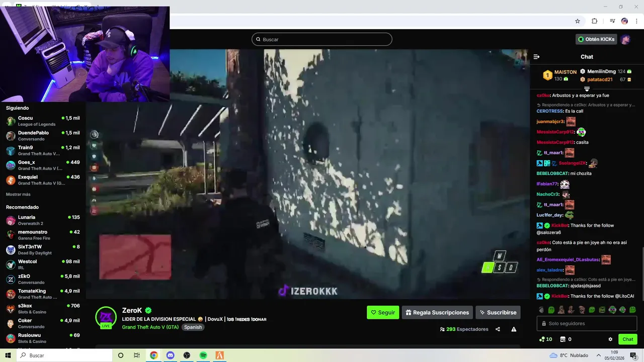Open Discord from the taskbar
Image resolution: width=644 pixels, height=362 pixels.
pyautogui.click(x=170, y=355)
